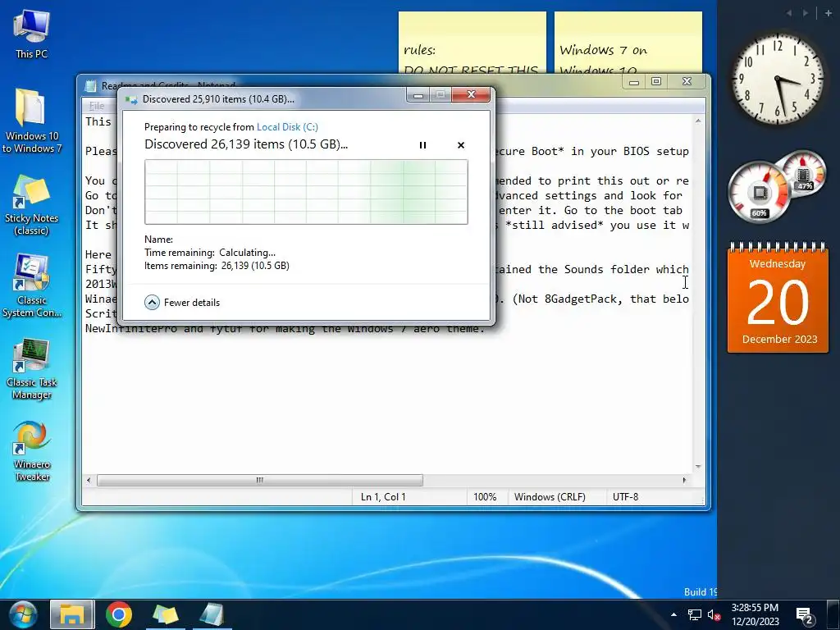Close the Discovered items dialog
Screen dimensions: 840x630
point(471,95)
